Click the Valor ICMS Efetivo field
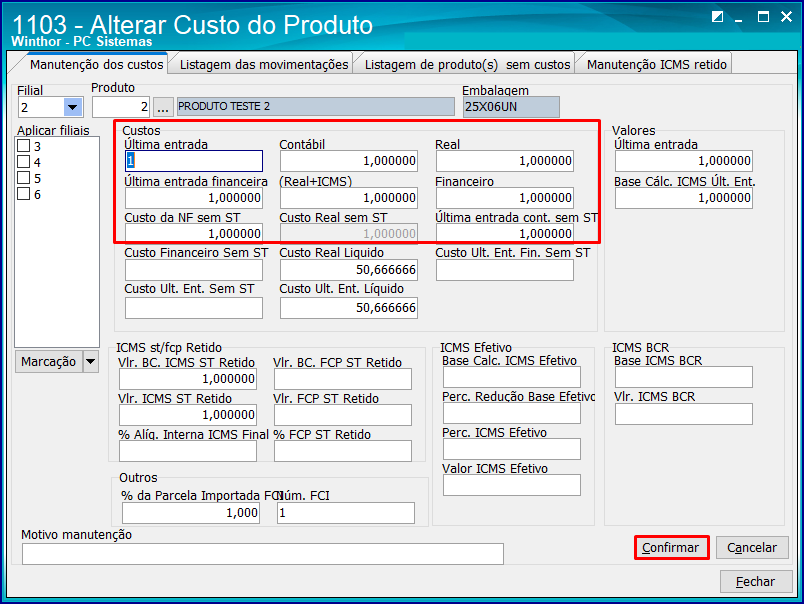The image size is (804, 604). 512,485
